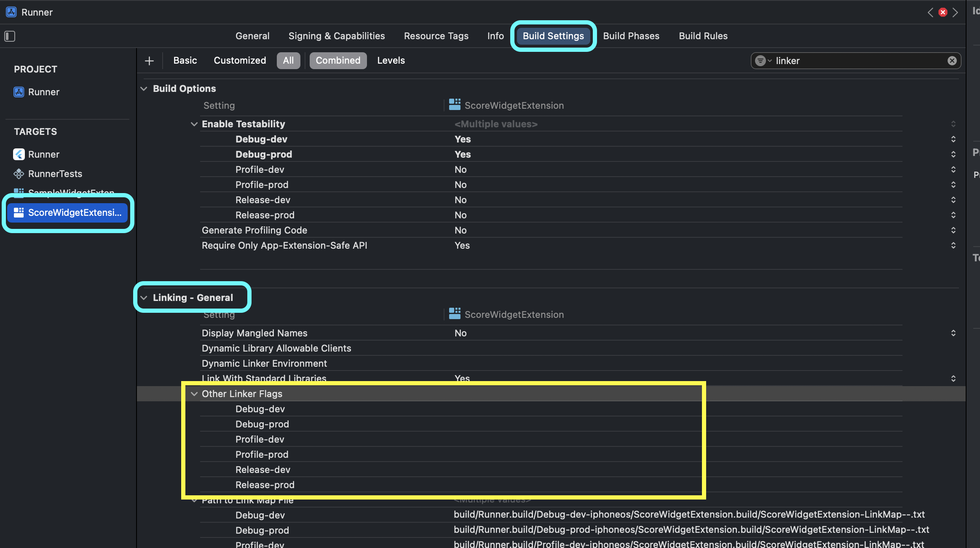This screenshot has width=980, height=548.
Task: Click ScoreWidgetExtension column header in Linking
Action: (506, 314)
